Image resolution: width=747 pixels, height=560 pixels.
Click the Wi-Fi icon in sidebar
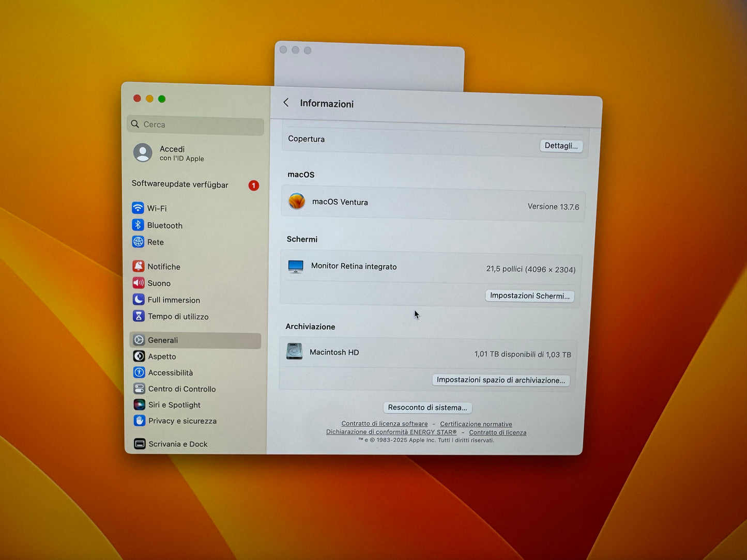[138, 208]
